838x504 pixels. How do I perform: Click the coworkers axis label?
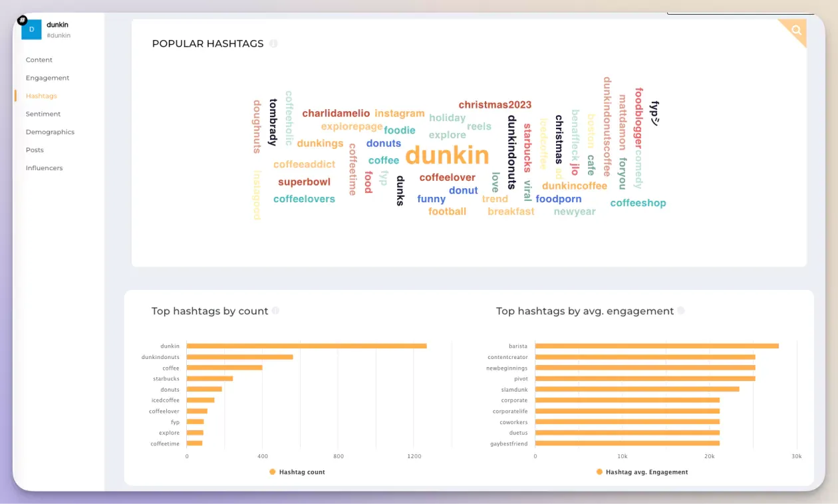(513, 422)
